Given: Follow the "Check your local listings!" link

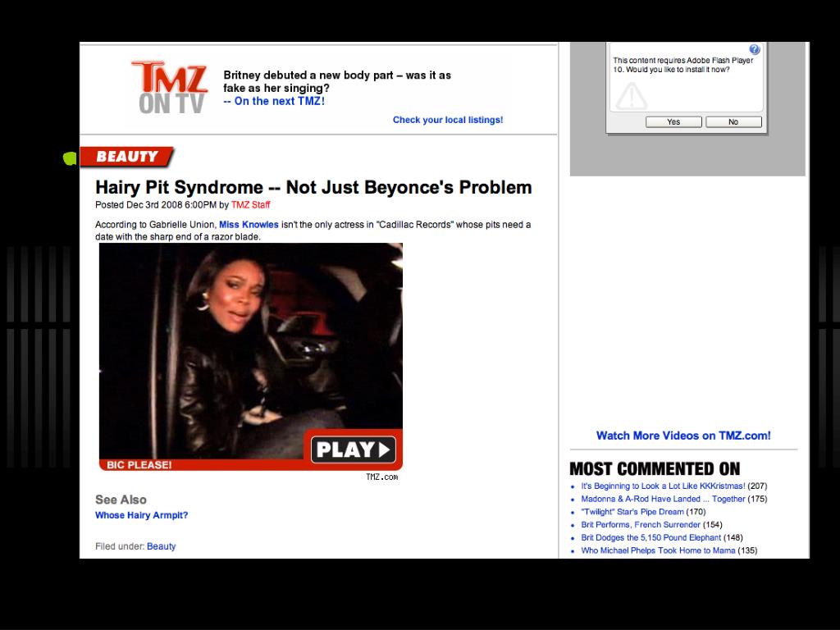Looking at the screenshot, I should click(x=448, y=120).
